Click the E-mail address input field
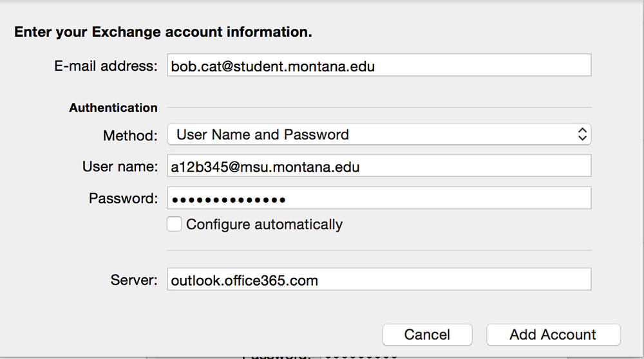This screenshot has height=359, width=644. [x=379, y=65]
